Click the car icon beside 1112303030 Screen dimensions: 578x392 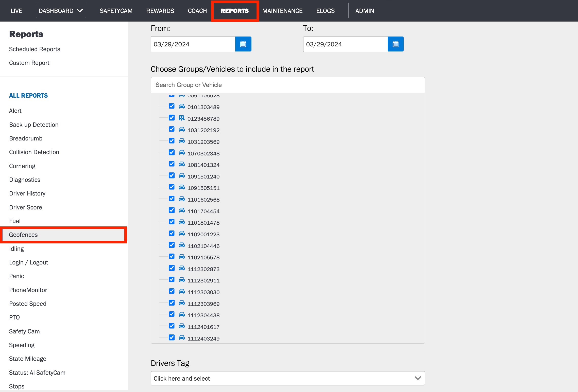[x=182, y=292]
